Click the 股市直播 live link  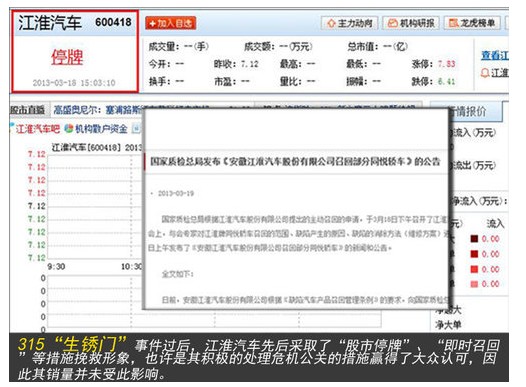click(28, 110)
